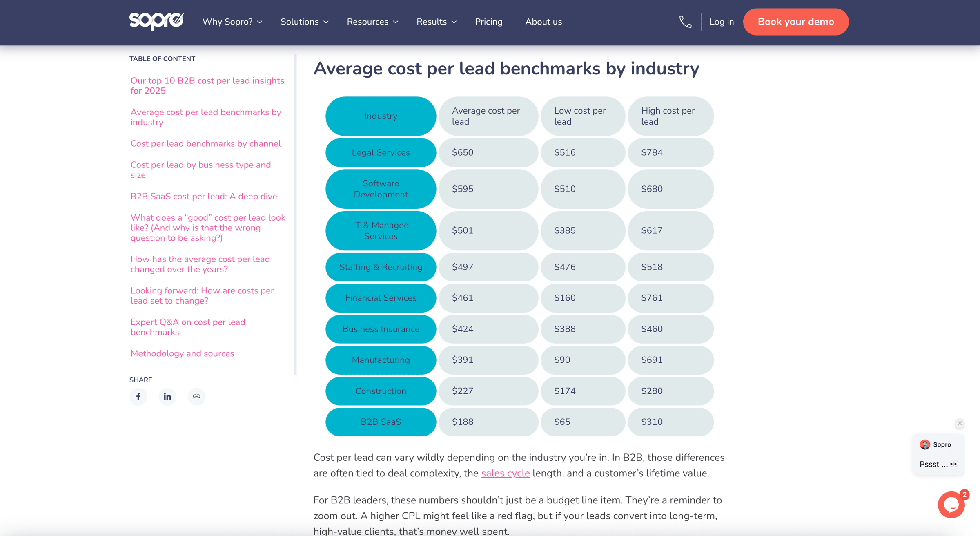Click the Sopro logo
Screen dimensions: 980x536
(156, 21)
